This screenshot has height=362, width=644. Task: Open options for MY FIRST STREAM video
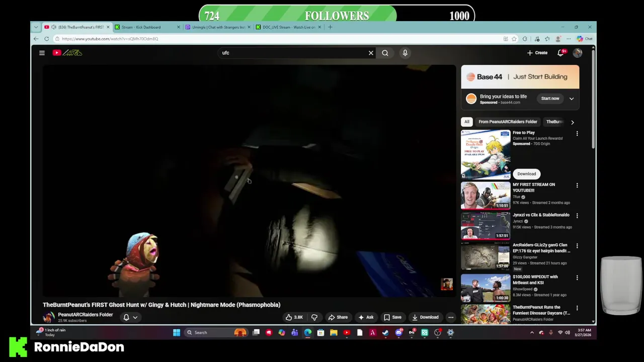577,186
